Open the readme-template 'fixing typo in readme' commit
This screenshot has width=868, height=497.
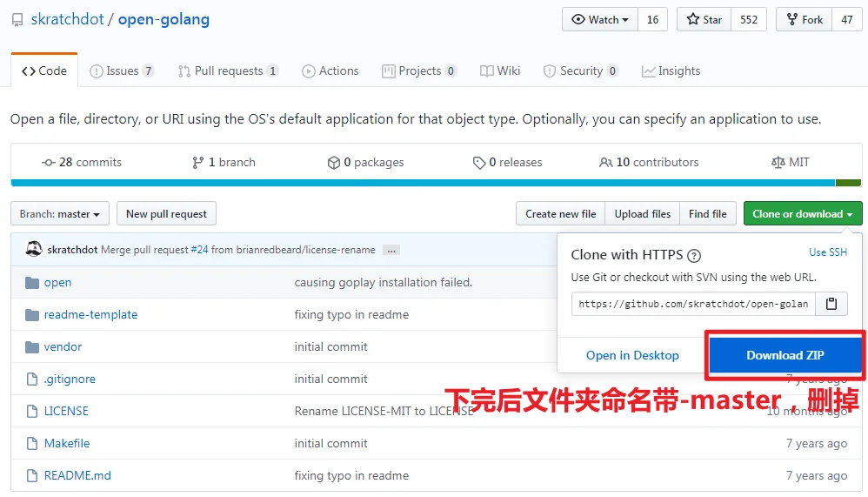tap(351, 315)
